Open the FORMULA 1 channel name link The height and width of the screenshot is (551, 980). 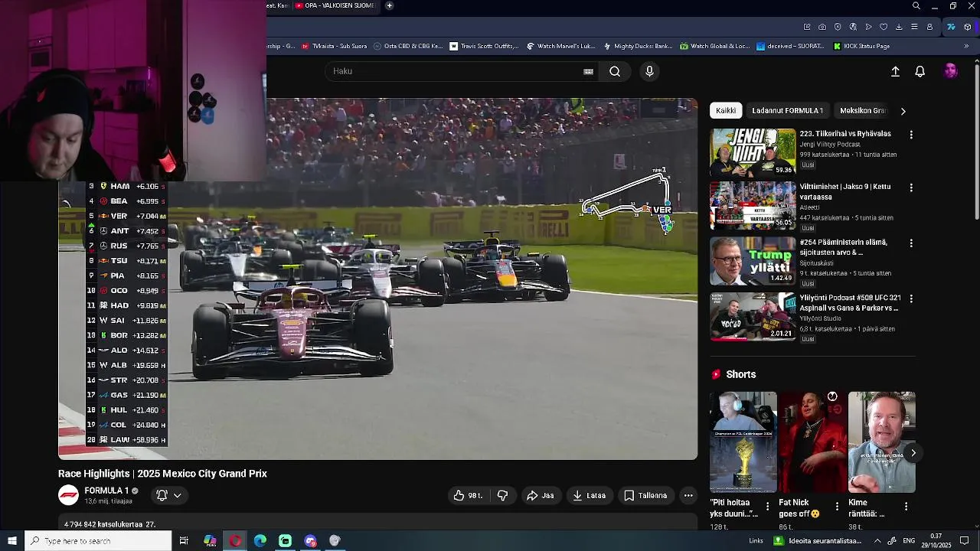(106, 491)
